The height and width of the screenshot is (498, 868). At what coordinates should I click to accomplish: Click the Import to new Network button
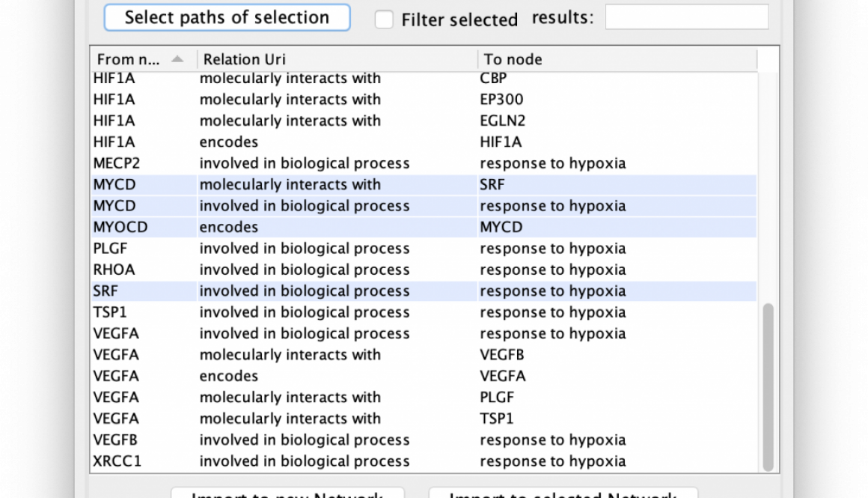[x=287, y=494]
